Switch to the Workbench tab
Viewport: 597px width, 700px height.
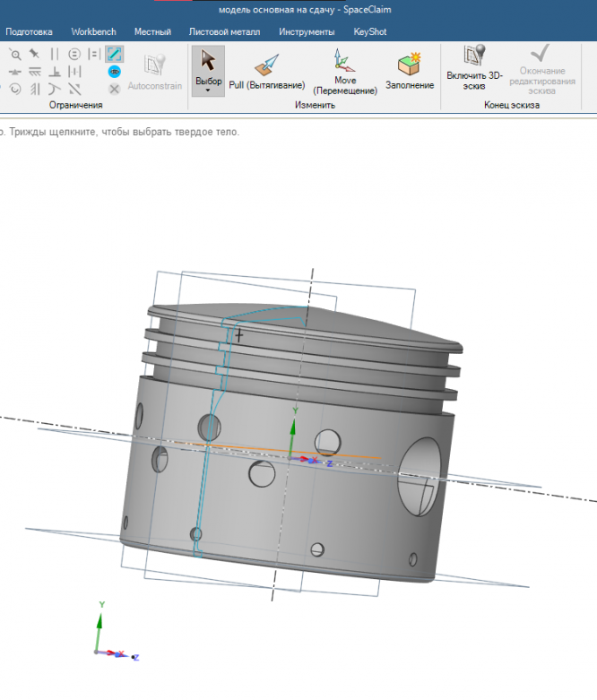94,31
